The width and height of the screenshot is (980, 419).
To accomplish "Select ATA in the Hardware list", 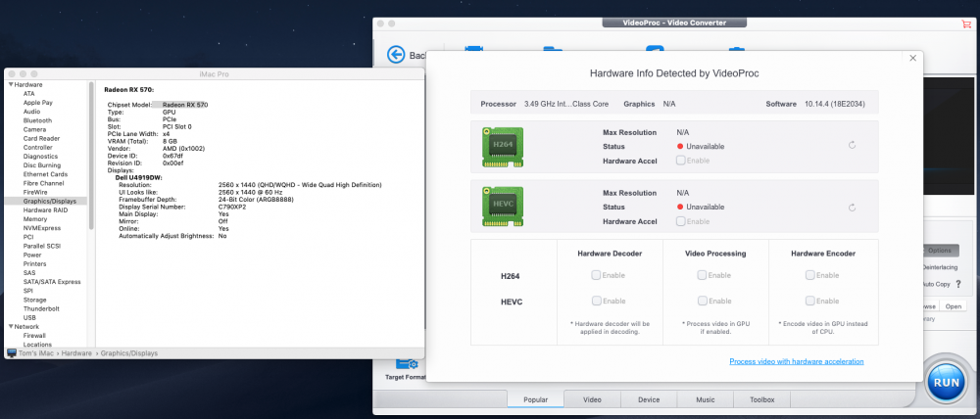I will [x=28, y=94].
